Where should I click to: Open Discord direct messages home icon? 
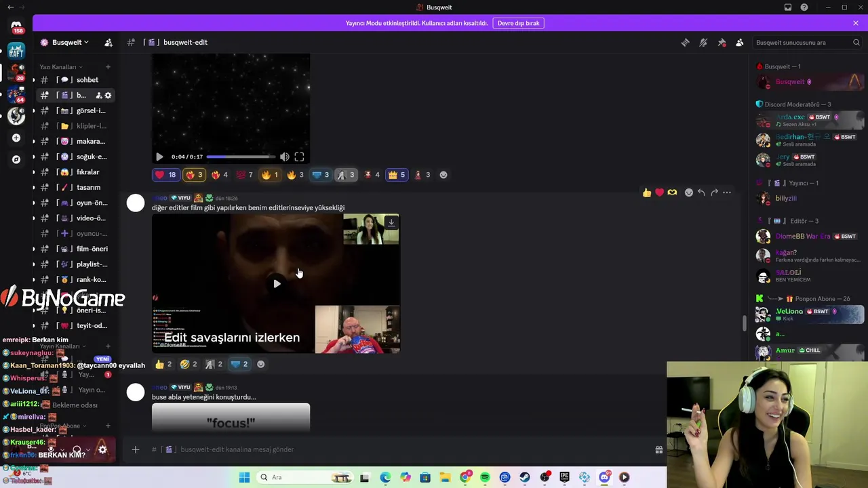tap(16, 26)
